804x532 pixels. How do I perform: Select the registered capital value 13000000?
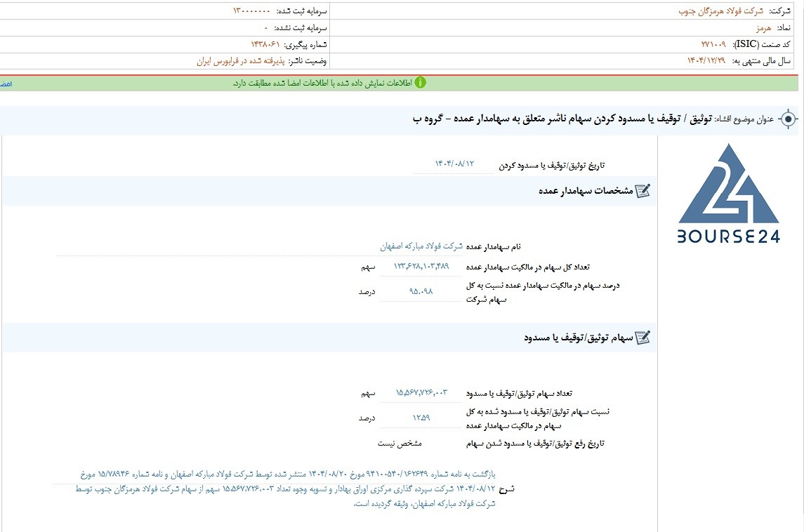[x=251, y=11]
